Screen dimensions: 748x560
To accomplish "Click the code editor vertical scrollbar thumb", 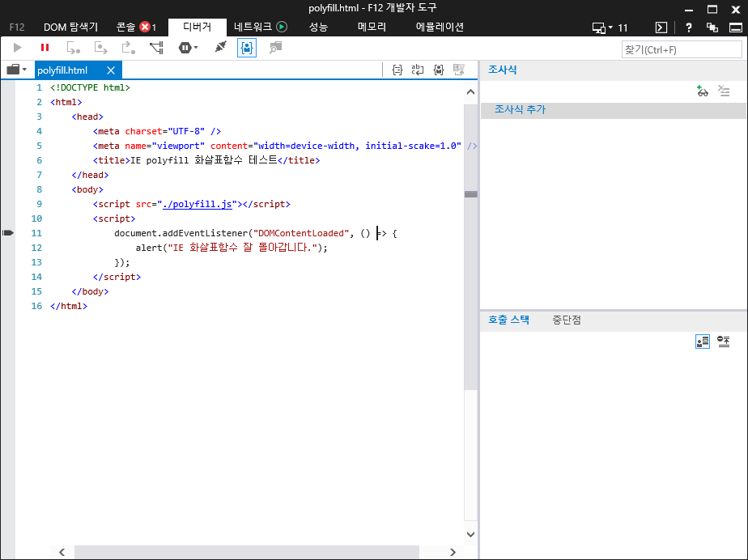I will tap(470, 247).
